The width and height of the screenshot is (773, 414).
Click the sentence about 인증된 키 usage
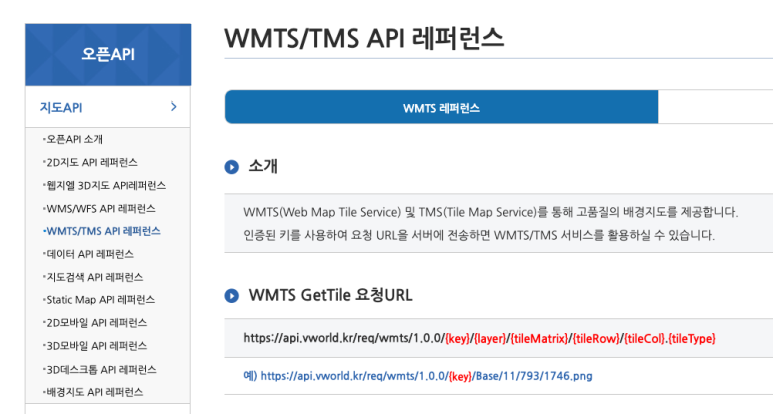(x=479, y=235)
